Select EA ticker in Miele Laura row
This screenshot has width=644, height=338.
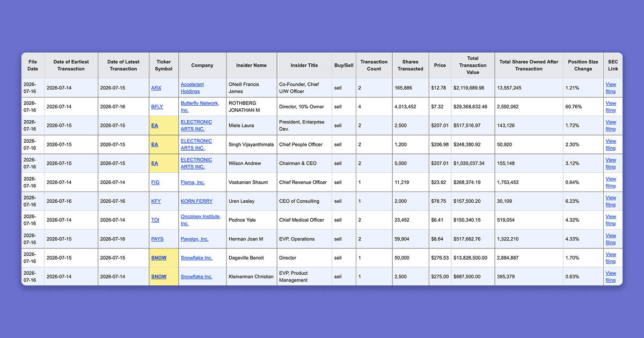[155, 126]
